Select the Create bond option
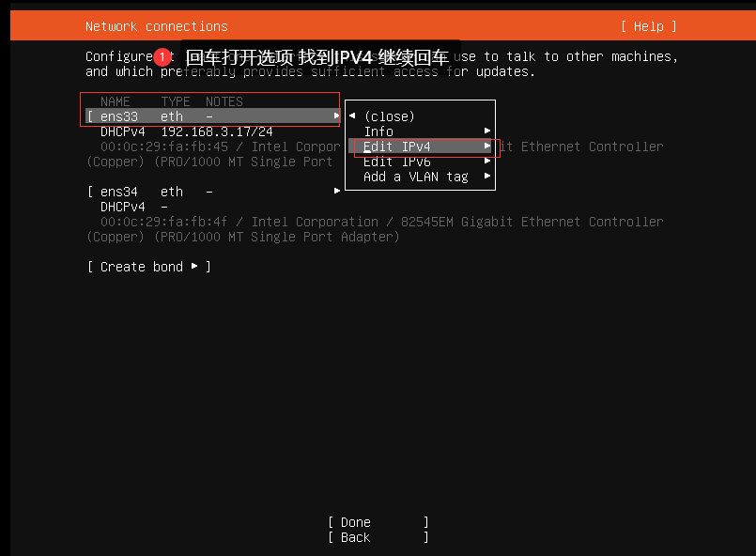 pos(141,266)
